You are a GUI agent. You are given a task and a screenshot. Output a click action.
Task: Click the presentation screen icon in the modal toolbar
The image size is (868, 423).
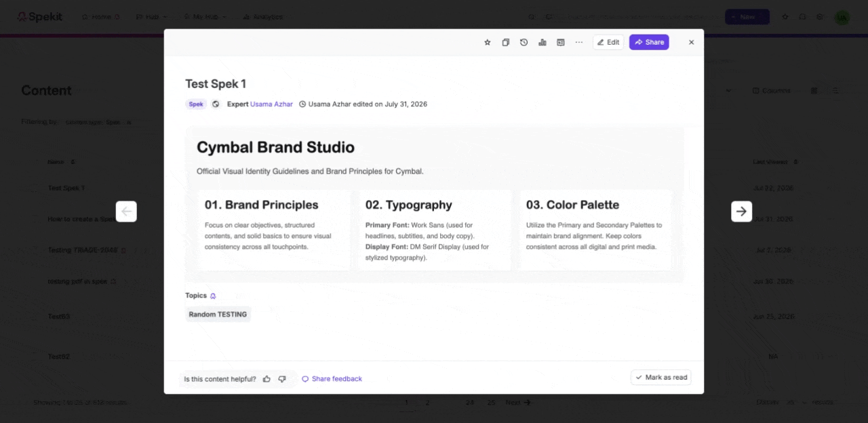click(560, 42)
